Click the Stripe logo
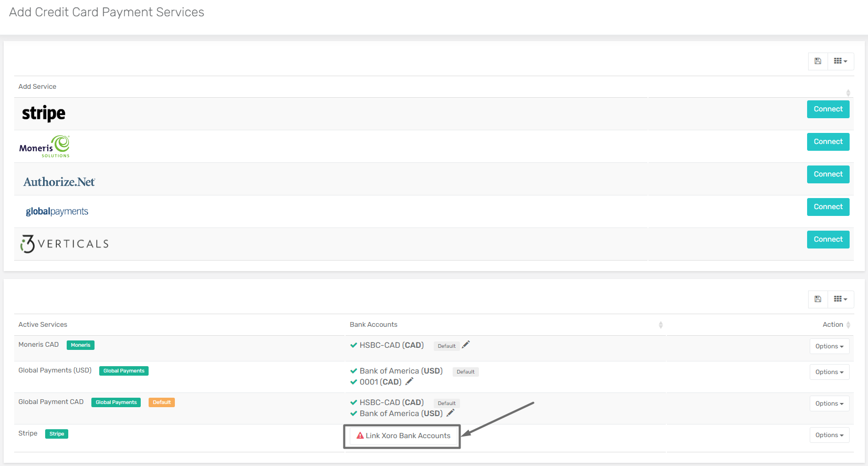Viewport: 868px width, 466px height. [44, 113]
